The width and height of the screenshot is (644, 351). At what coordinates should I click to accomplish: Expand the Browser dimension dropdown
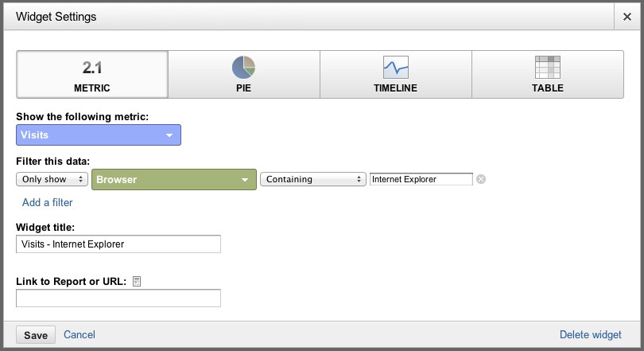point(174,180)
